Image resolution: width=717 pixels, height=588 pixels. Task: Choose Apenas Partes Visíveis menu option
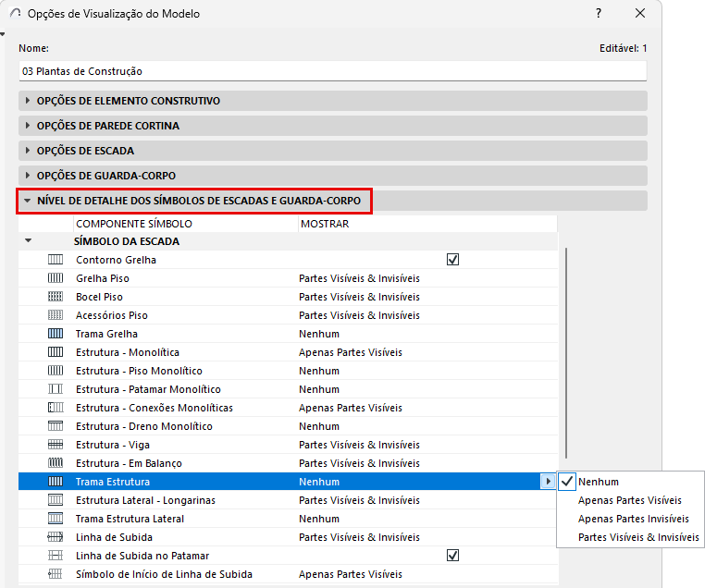[x=630, y=500]
